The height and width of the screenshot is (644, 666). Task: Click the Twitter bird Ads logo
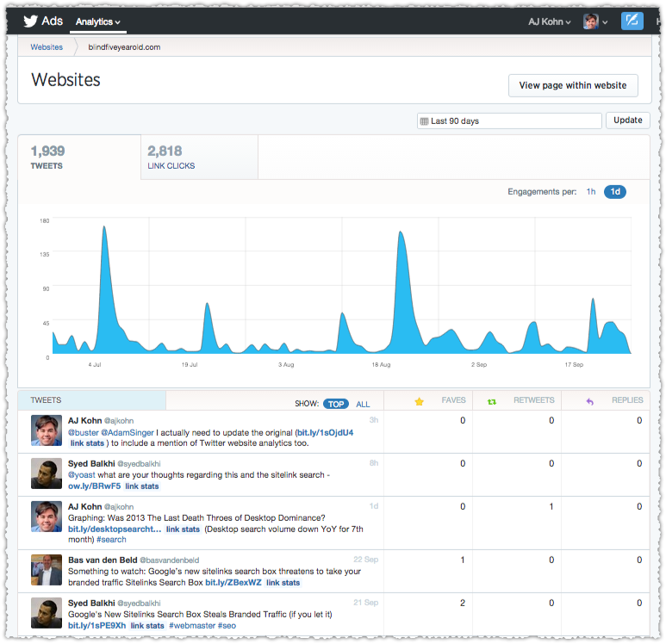43,21
